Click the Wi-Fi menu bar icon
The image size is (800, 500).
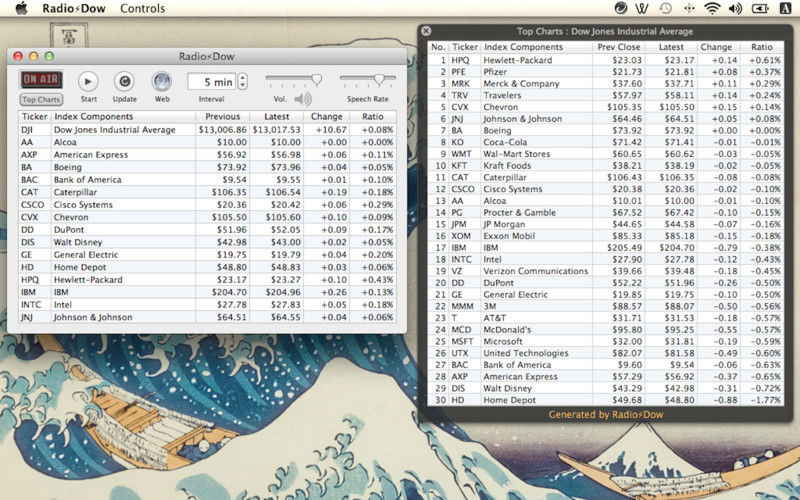pos(712,8)
